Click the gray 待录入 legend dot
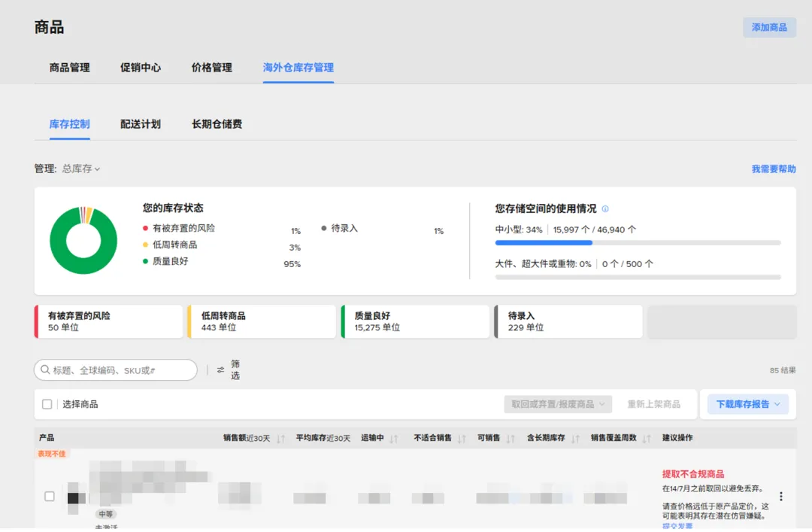 coord(323,228)
